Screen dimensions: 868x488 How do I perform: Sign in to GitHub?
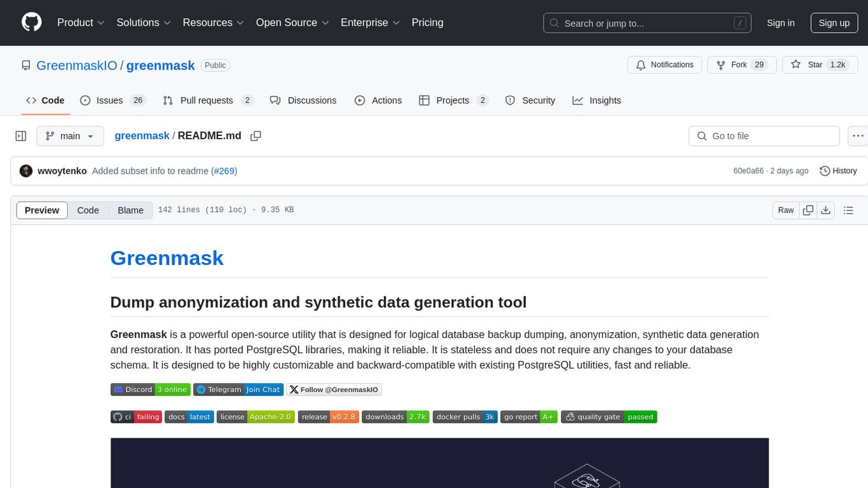pos(781,23)
